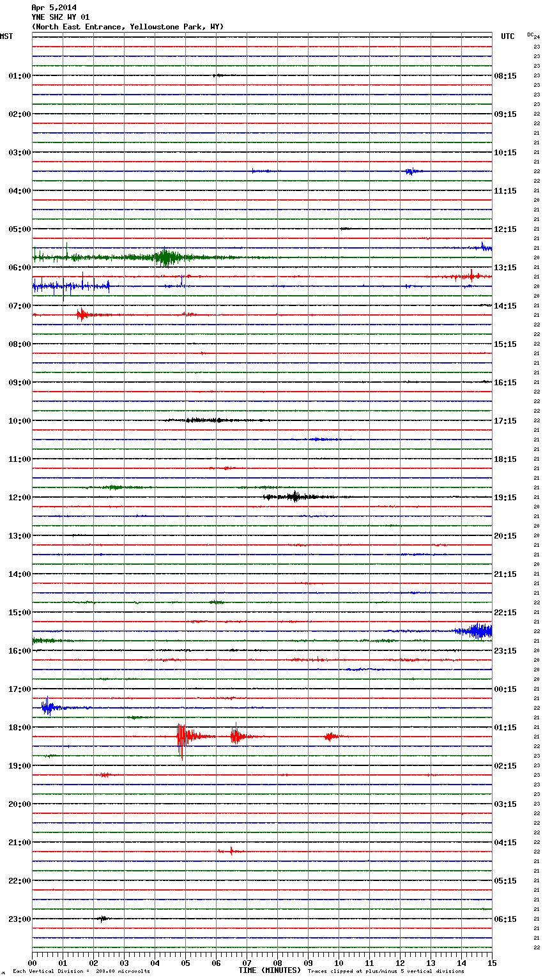
Task: Click the 20:00 MST time label
Action: (x=20, y=804)
